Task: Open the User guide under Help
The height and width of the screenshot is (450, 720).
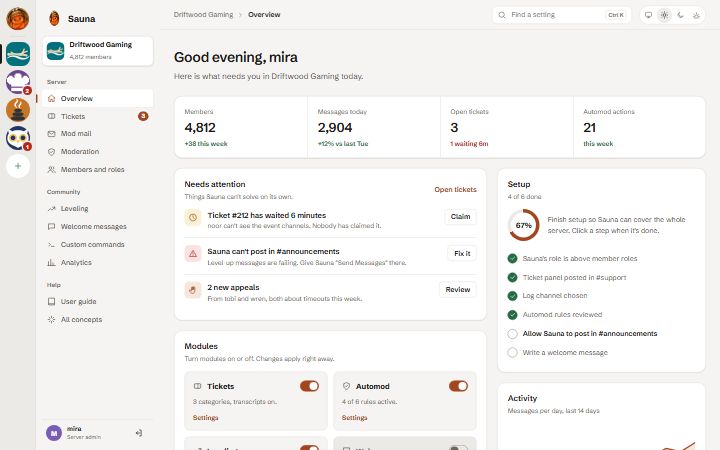Action: coord(97,302)
